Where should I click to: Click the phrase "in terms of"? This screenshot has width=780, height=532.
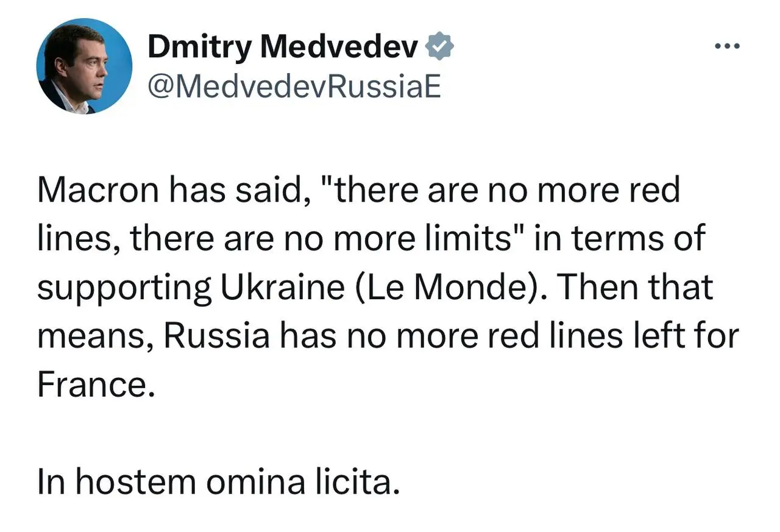619,239
